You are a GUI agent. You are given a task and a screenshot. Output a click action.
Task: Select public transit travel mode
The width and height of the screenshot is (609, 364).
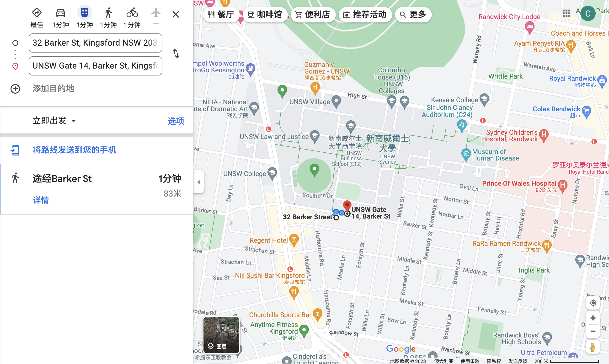pyautogui.click(x=84, y=12)
